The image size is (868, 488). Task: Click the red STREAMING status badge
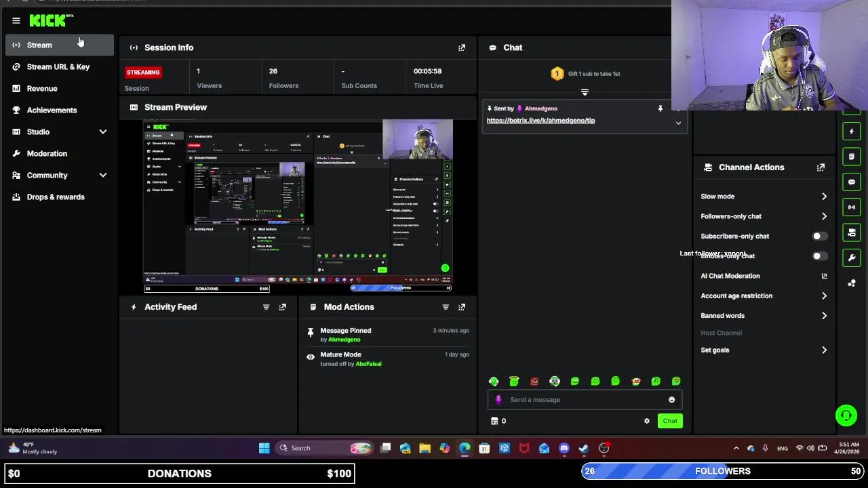tap(143, 73)
